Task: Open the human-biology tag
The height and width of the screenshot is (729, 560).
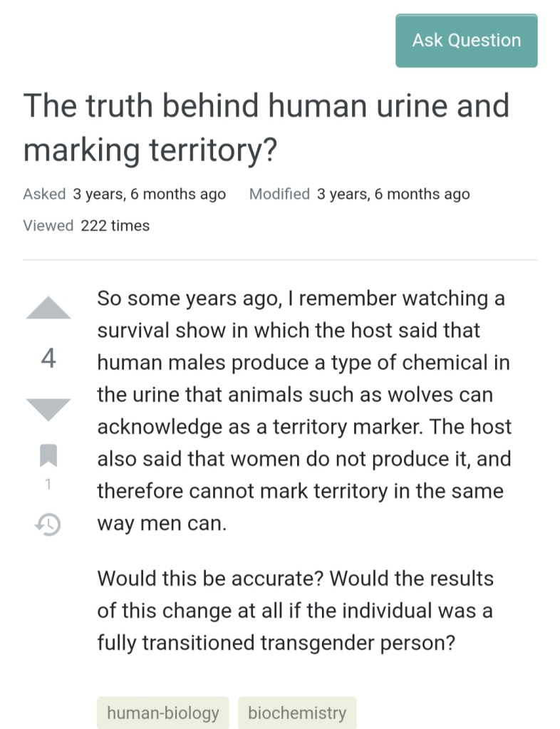Action: point(163,713)
